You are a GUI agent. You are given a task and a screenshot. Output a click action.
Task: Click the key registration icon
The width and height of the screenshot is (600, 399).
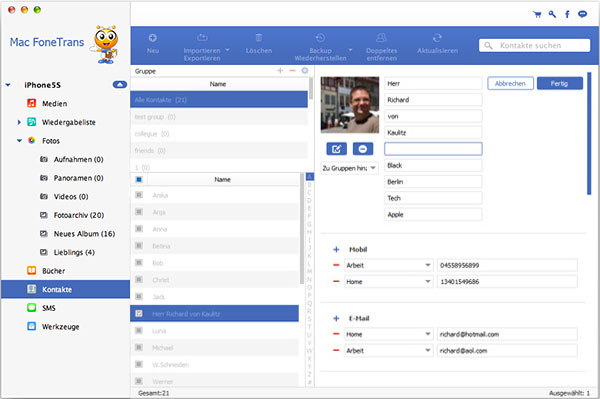tap(552, 15)
